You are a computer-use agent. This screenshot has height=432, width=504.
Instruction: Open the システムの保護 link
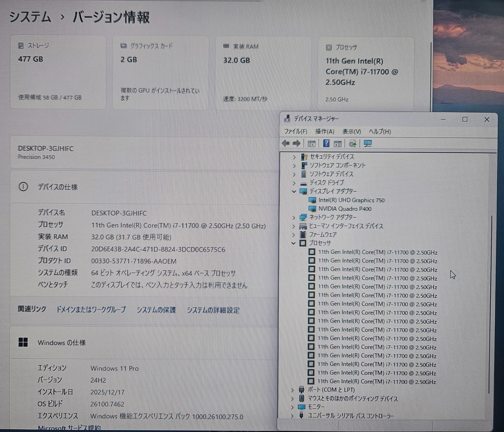click(156, 310)
